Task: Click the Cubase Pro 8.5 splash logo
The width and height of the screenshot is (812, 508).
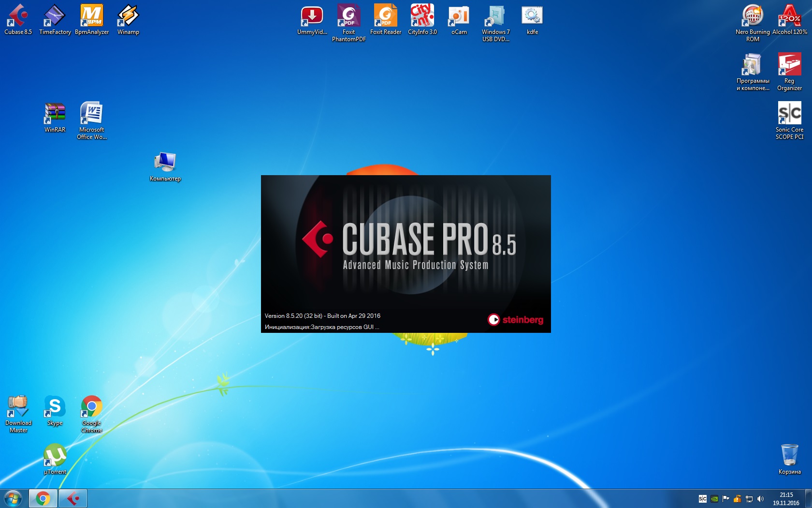Action: pyautogui.click(x=409, y=245)
